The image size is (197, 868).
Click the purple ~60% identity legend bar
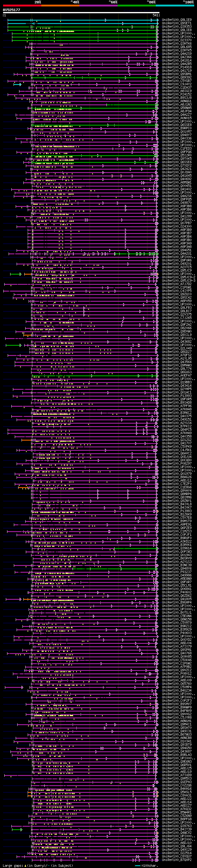[x=98, y=6]
